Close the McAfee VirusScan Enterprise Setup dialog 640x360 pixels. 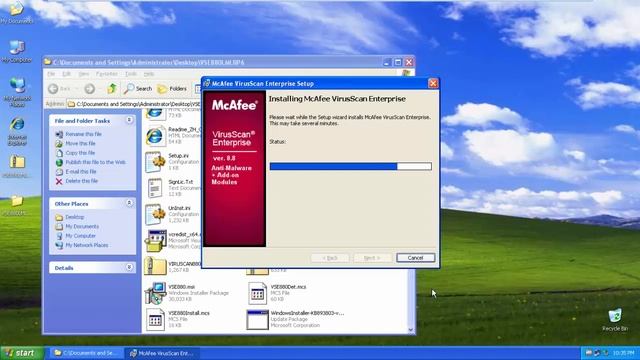(x=433, y=83)
